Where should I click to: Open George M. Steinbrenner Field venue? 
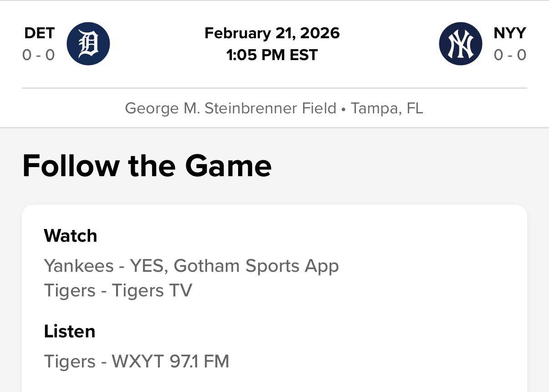point(230,108)
